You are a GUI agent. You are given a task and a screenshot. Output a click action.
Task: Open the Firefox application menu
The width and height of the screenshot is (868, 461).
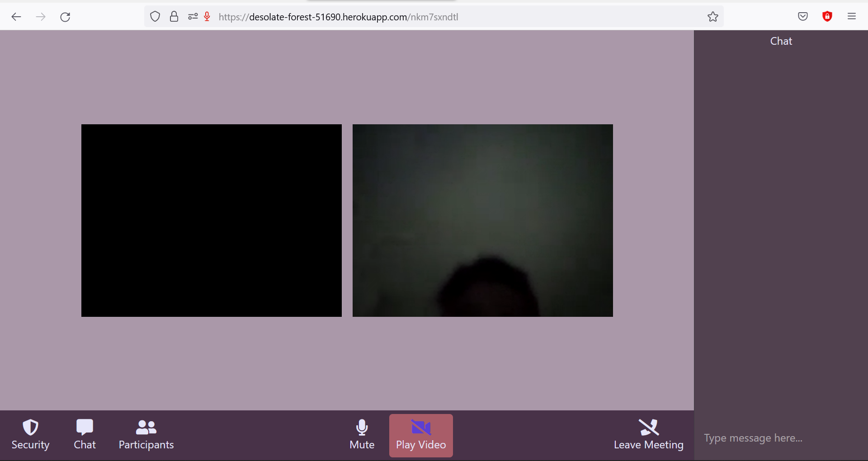tap(852, 17)
